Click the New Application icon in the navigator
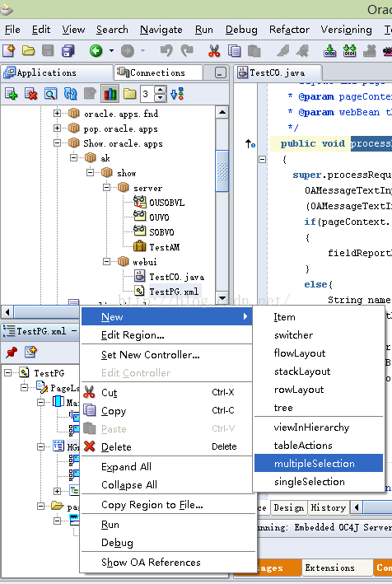Image resolution: width=392 pixels, height=584 pixels. pyautogui.click(x=11, y=94)
